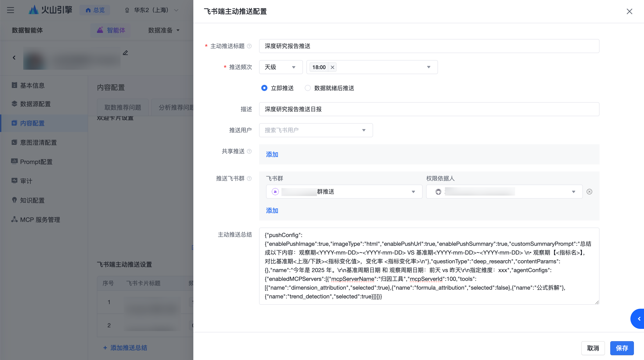Click help icon next to 共享推送
Viewport: 644px width, 360px height.
[x=249, y=151]
